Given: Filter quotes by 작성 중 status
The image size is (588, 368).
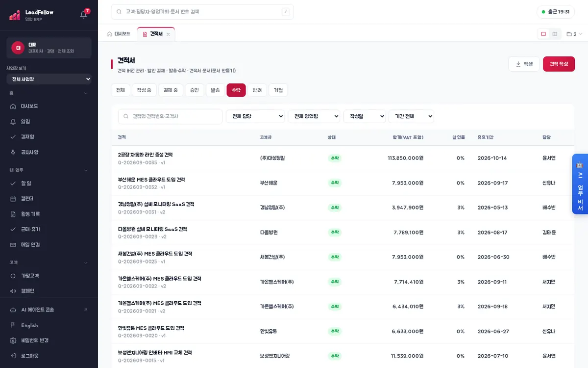Looking at the screenshot, I should [144, 90].
